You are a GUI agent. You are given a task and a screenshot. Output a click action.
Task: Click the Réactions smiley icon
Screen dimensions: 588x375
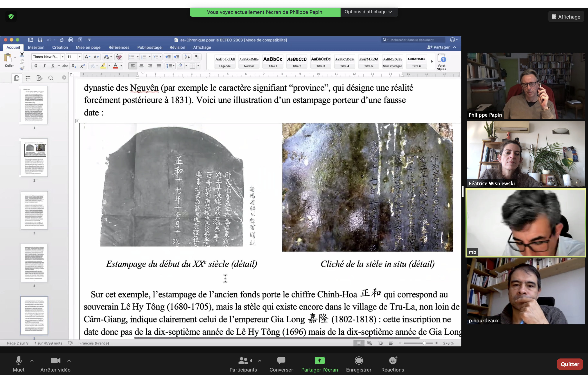[x=393, y=360]
